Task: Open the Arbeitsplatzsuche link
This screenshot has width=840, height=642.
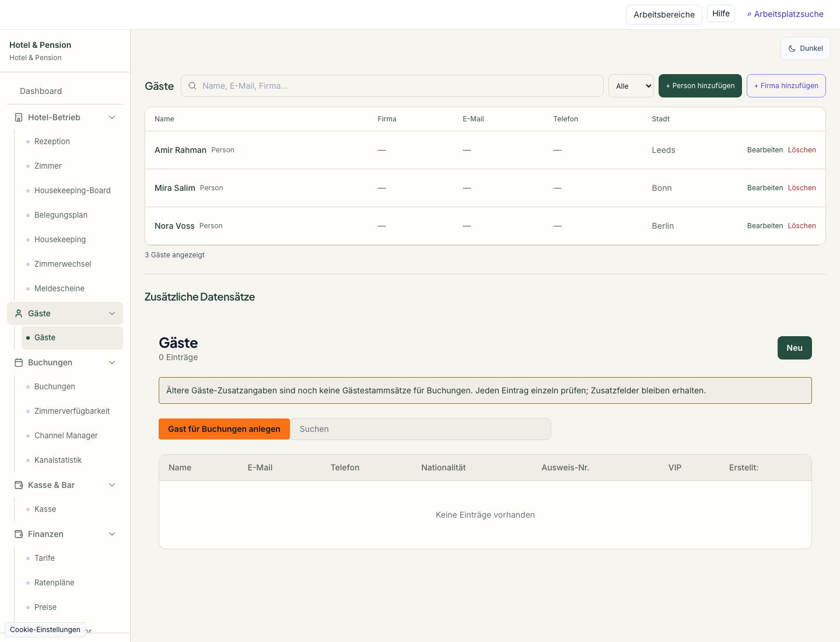Action: (785, 14)
